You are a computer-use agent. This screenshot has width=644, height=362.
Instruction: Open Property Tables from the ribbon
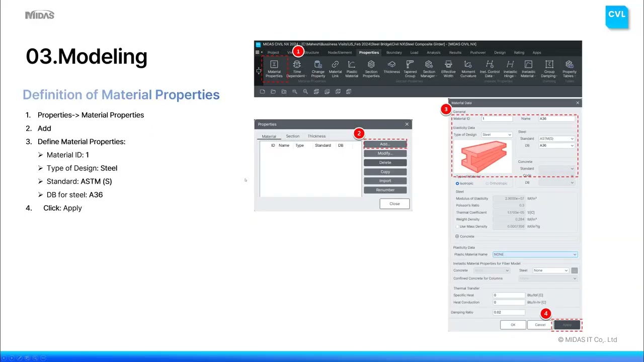(570, 69)
